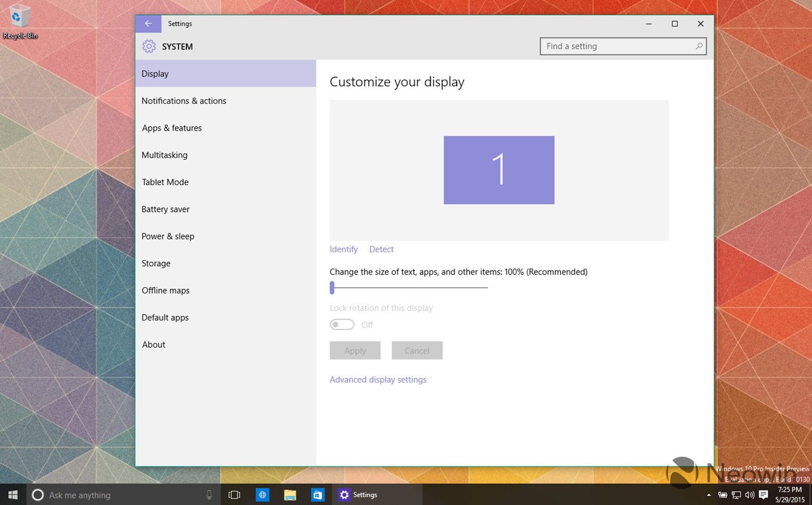Click the back arrow in Settings
Image resolution: width=812 pixels, height=505 pixels.
click(x=148, y=23)
